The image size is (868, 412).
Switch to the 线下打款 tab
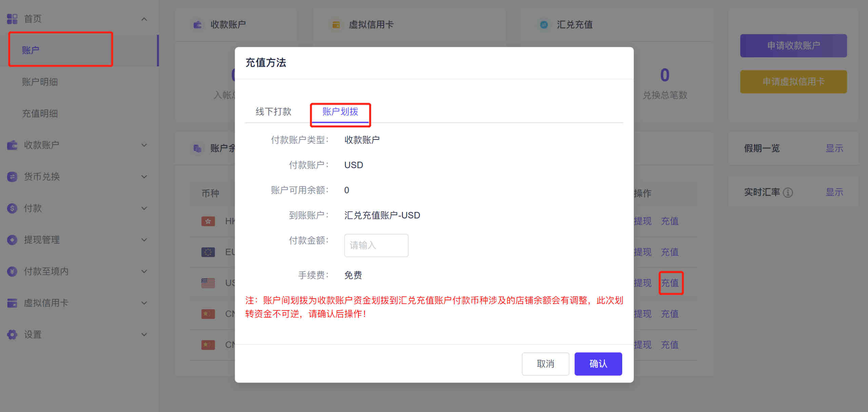(273, 112)
